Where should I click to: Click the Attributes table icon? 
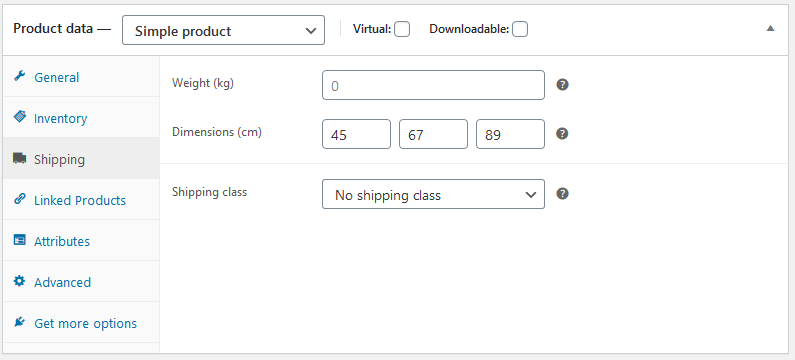click(19, 240)
